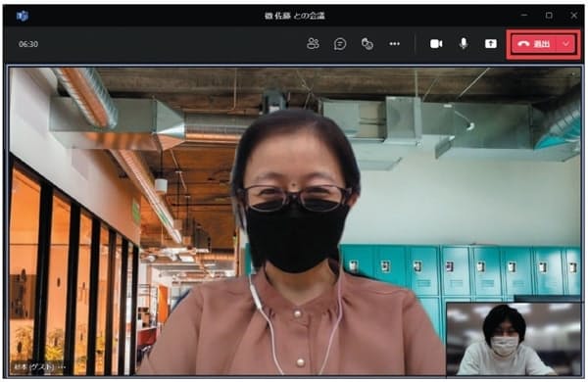Select the self-view video thumbnail
The height and width of the screenshot is (382, 588).
[514, 339]
